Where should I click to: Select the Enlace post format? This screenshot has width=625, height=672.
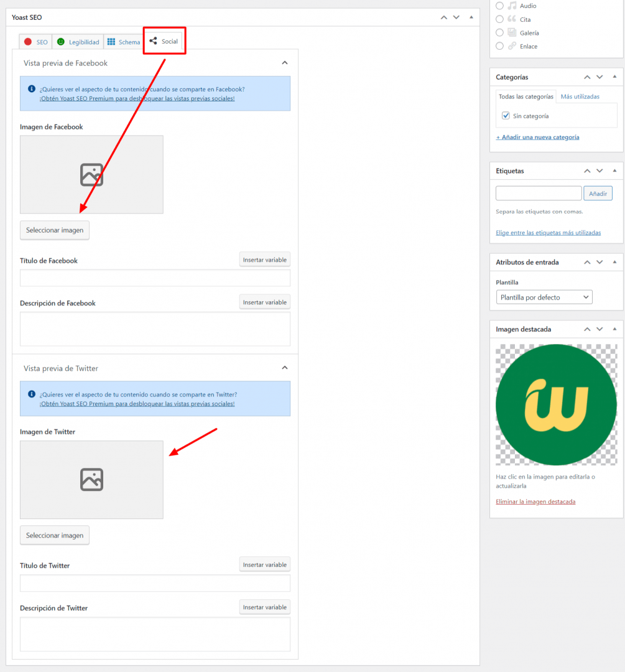pos(499,46)
